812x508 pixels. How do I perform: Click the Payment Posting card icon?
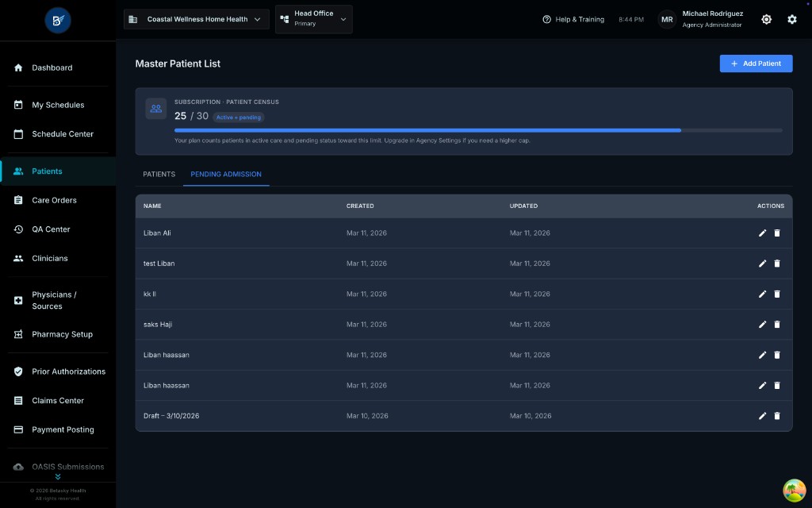click(18, 429)
